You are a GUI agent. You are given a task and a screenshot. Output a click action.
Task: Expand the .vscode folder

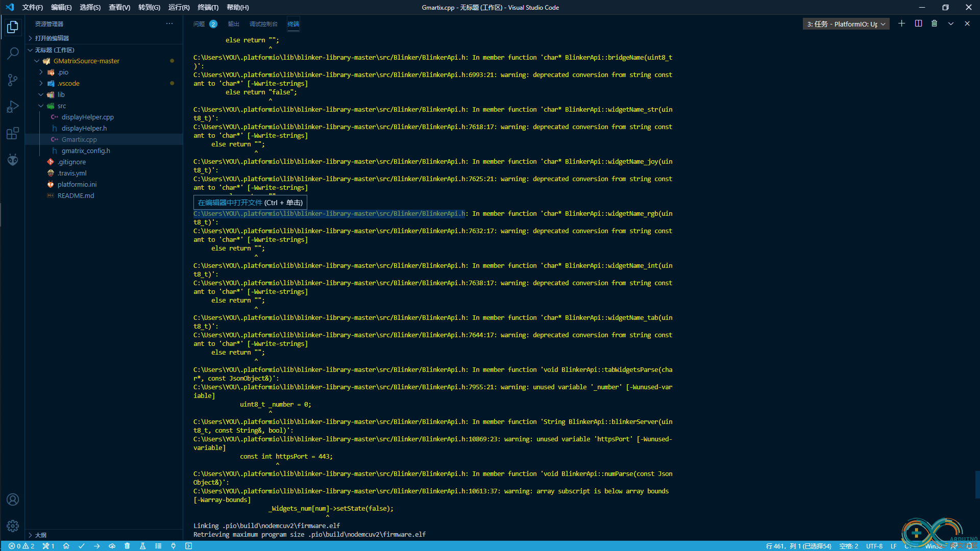click(x=104, y=83)
